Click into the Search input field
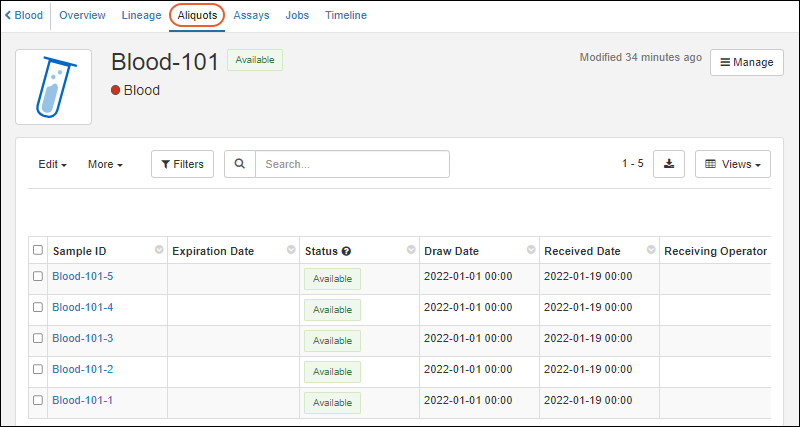 tap(352, 164)
